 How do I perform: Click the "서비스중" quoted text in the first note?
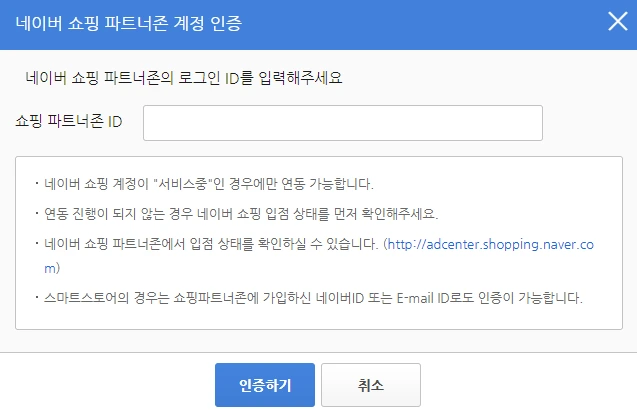click(183, 184)
